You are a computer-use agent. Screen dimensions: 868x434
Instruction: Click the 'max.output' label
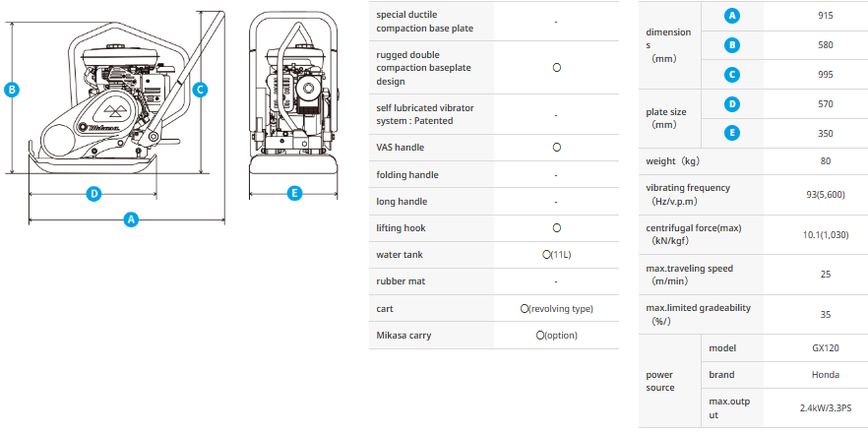(x=729, y=407)
